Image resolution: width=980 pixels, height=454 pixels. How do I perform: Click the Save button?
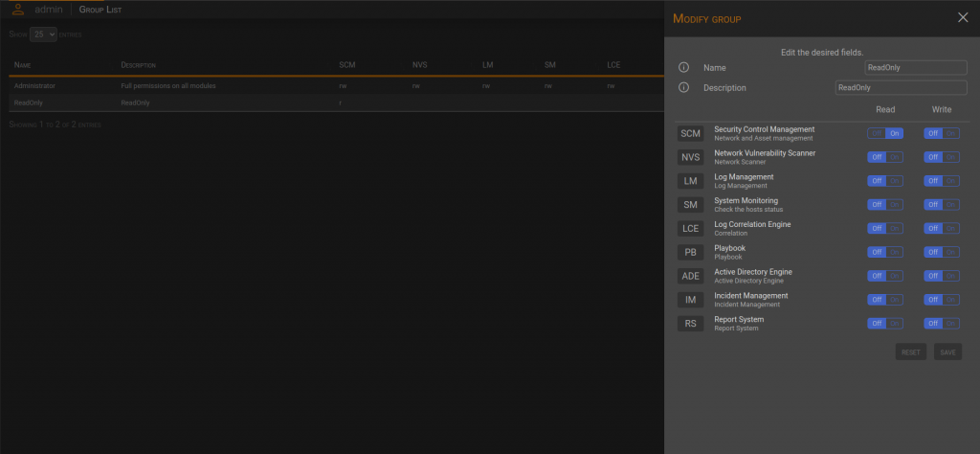(947, 352)
